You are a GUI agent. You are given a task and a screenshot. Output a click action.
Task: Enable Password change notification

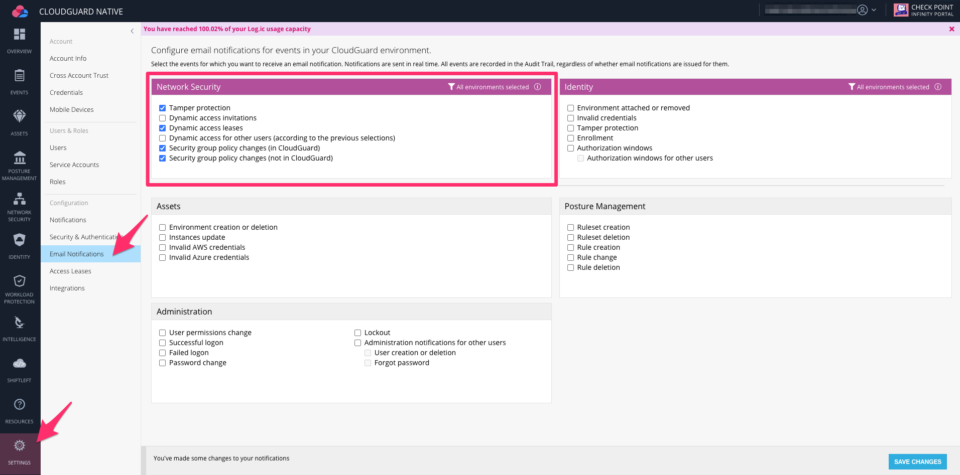coord(162,363)
